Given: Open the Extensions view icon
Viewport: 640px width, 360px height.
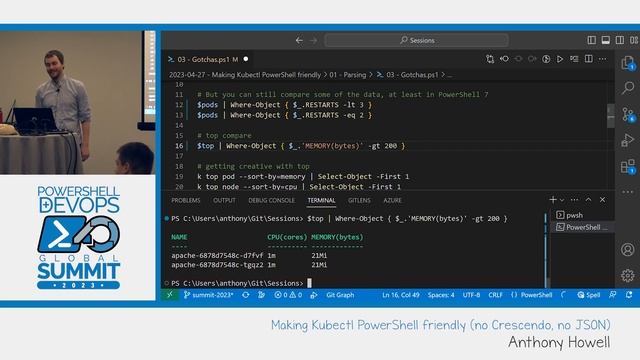Looking at the screenshot, I should [628, 166].
